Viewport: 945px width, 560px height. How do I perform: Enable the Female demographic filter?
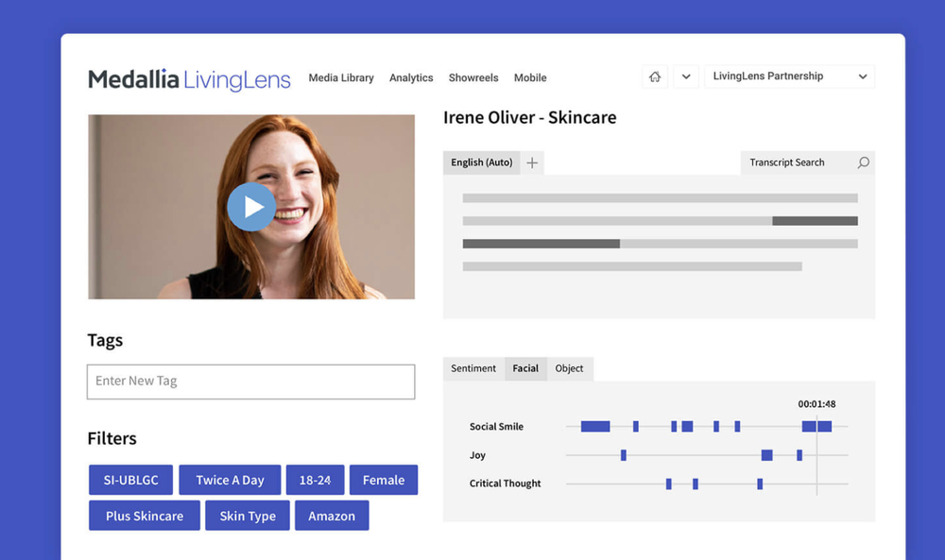pyautogui.click(x=384, y=480)
